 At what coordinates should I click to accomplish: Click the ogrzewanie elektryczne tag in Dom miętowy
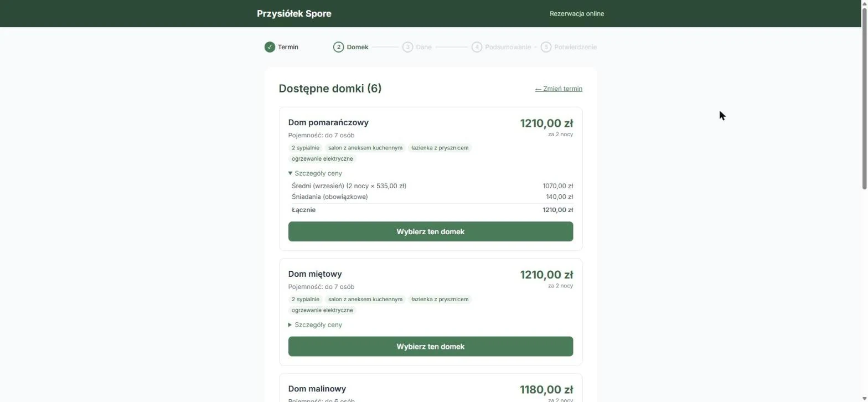(322, 310)
